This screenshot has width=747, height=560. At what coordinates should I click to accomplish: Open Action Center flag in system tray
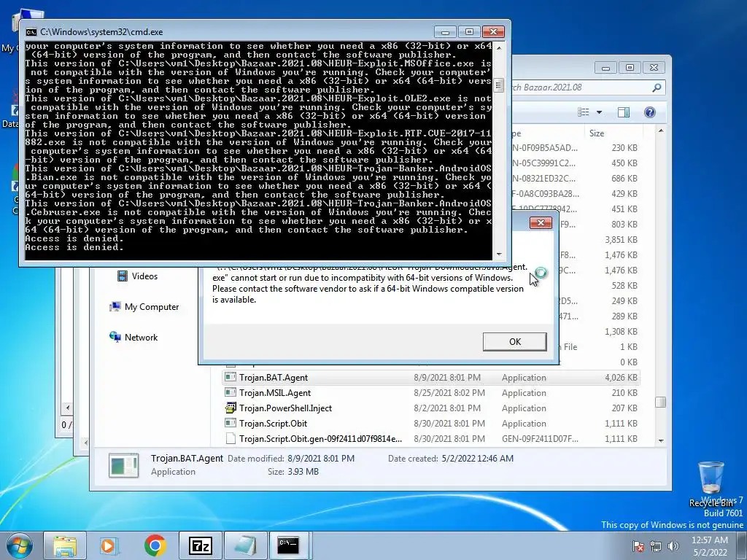(638, 546)
